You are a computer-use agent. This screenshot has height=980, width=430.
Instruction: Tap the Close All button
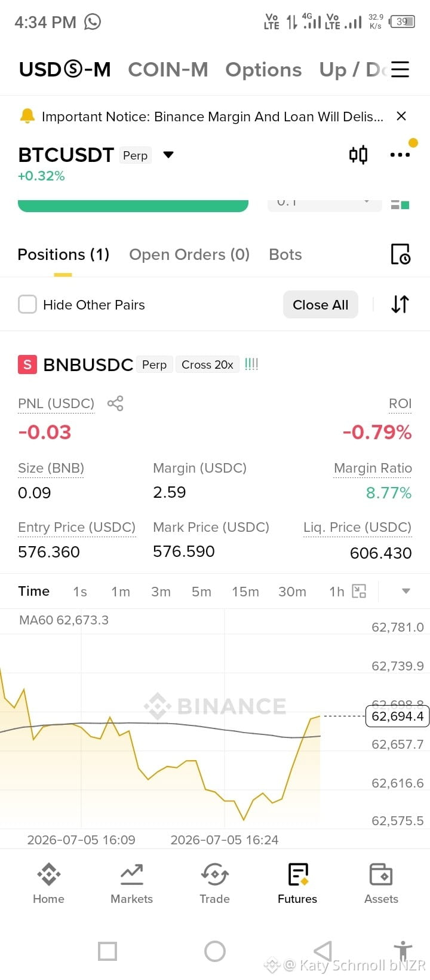coord(321,305)
